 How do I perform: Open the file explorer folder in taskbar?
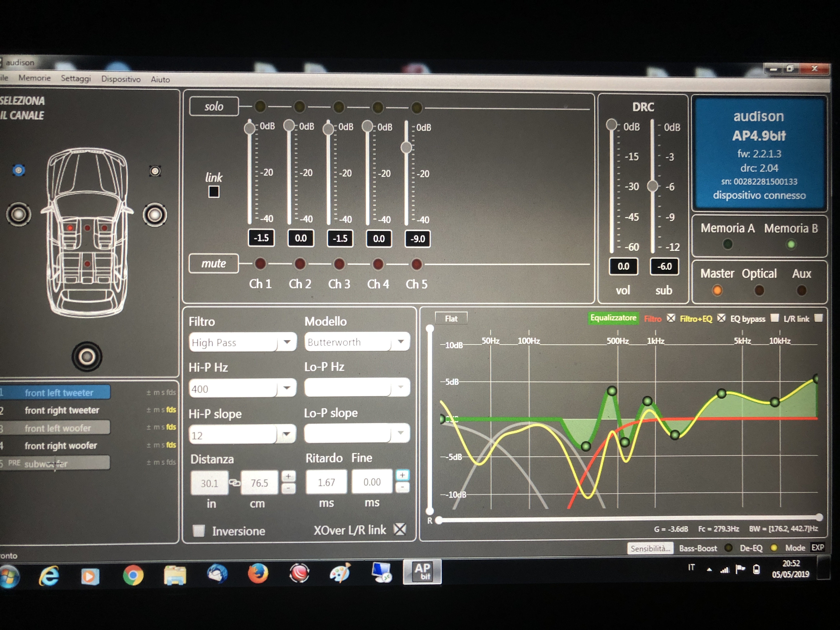click(175, 575)
